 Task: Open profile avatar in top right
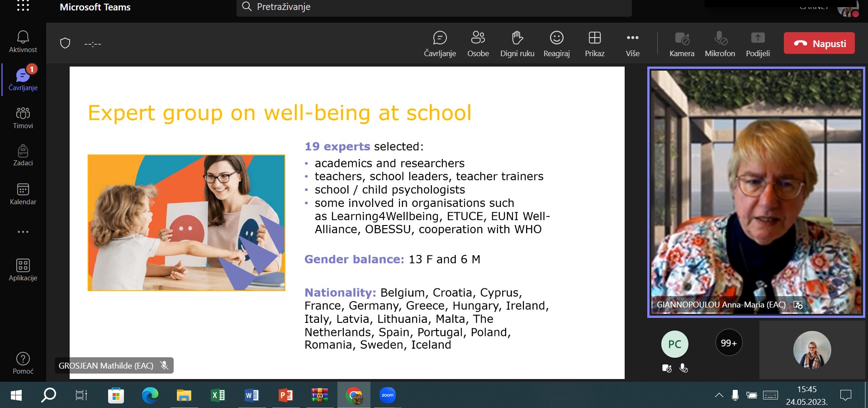click(848, 9)
